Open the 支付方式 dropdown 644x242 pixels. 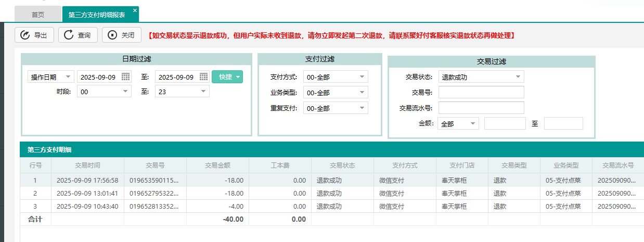[x=362, y=77]
